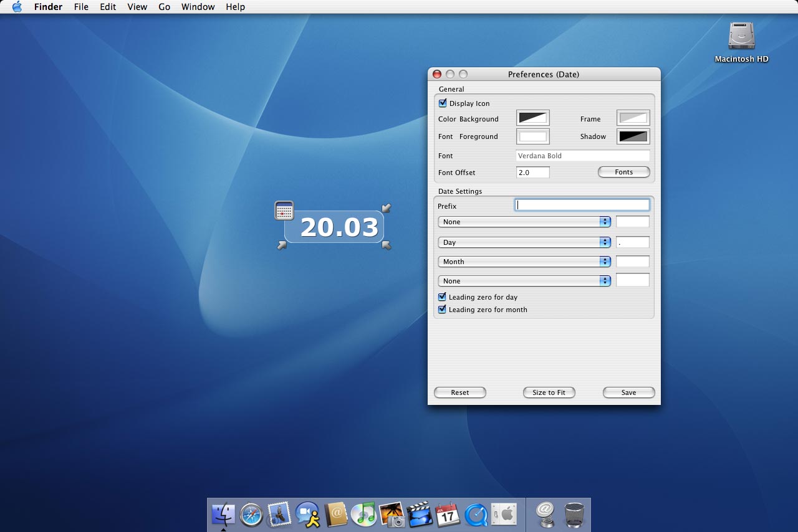
Task: Click into the Prefix text field
Action: coord(582,205)
